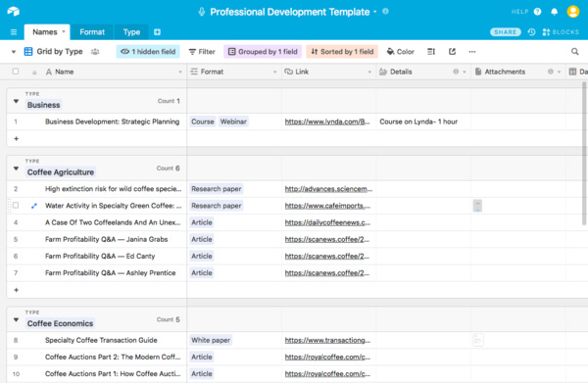Check the Water Activity row checkbox
Image resolution: width=588 pixels, height=383 pixels.
tap(16, 206)
